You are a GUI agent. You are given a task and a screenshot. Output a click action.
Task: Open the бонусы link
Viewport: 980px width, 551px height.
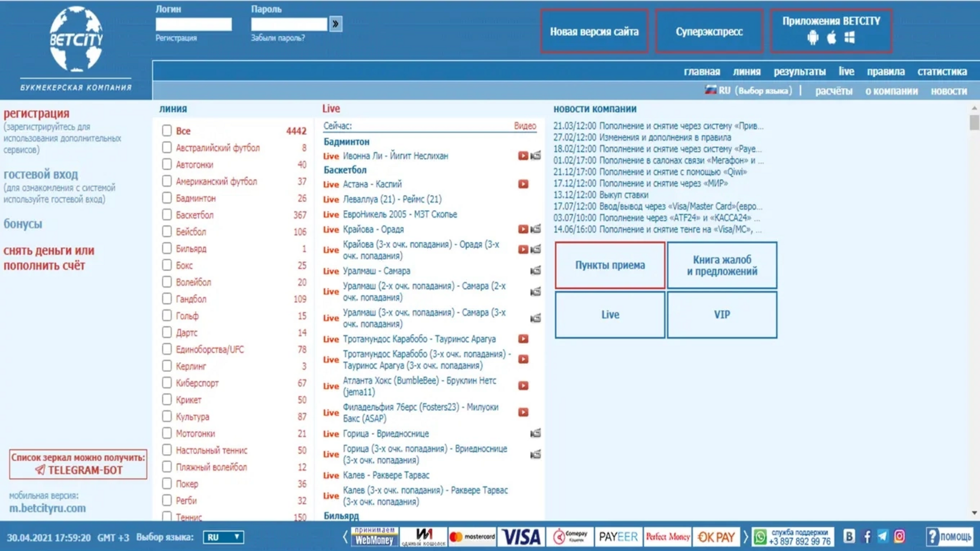23,224
